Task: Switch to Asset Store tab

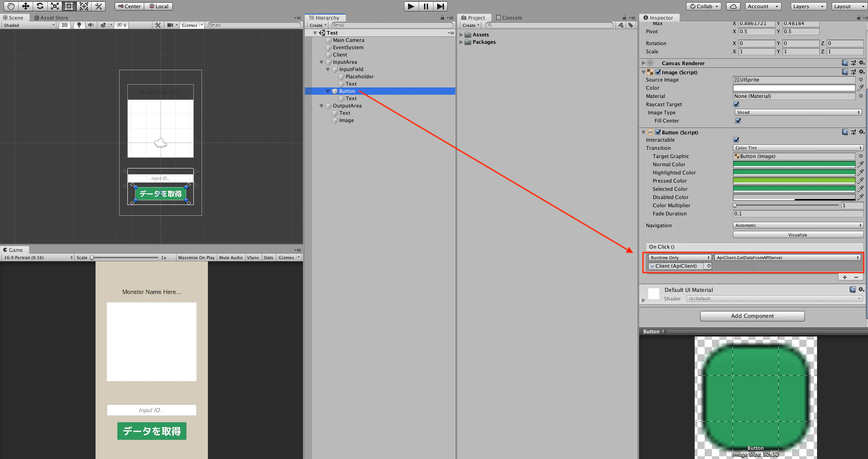Action: (x=51, y=18)
